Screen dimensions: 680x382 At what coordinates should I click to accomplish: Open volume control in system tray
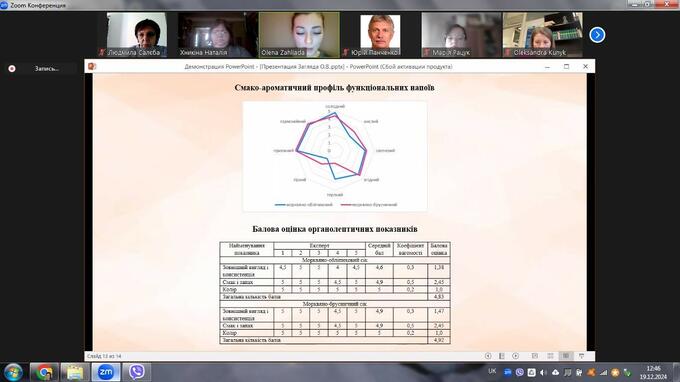click(543, 372)
